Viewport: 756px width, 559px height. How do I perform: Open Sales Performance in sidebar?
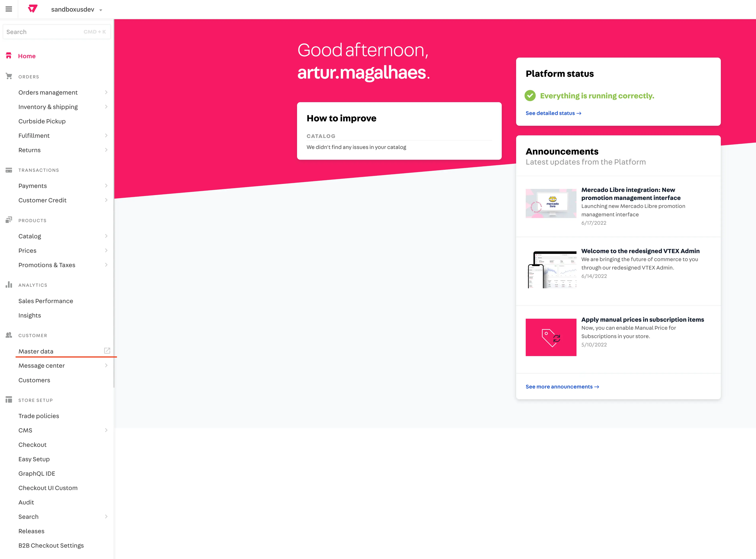[x=46, y=301]
